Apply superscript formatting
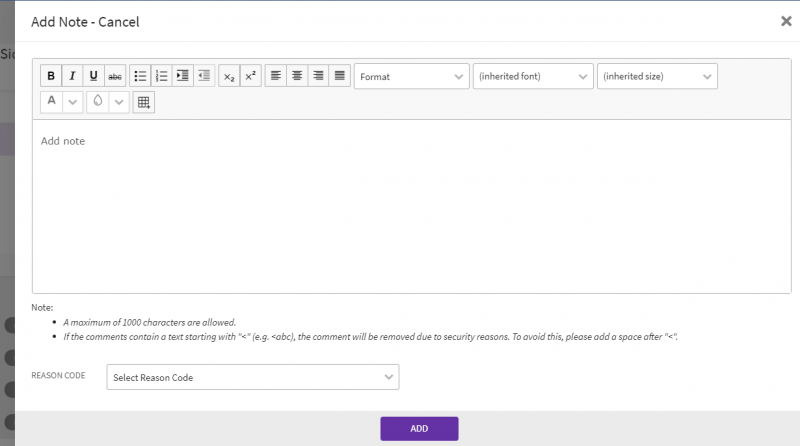Viewport: 800px width, 446px height. [251, 76]
